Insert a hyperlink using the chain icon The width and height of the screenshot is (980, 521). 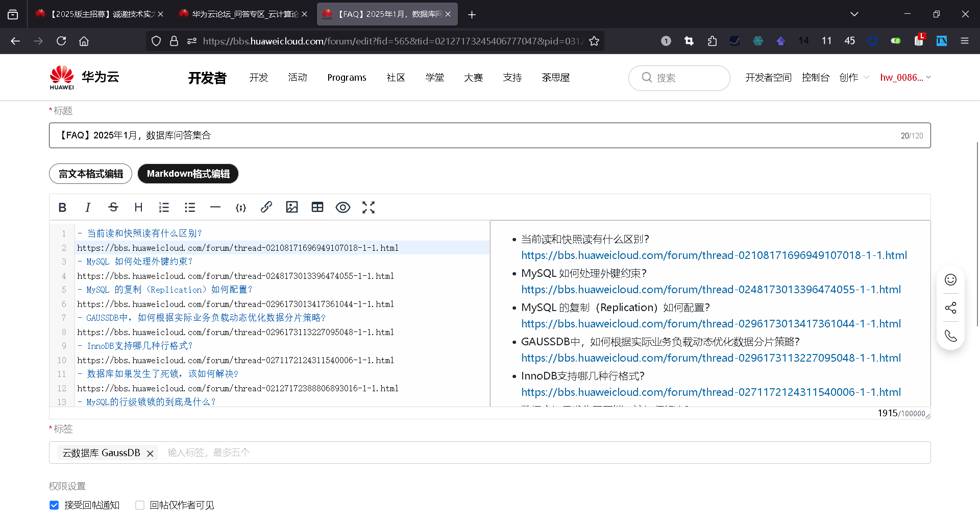click(x=266, y=207)
